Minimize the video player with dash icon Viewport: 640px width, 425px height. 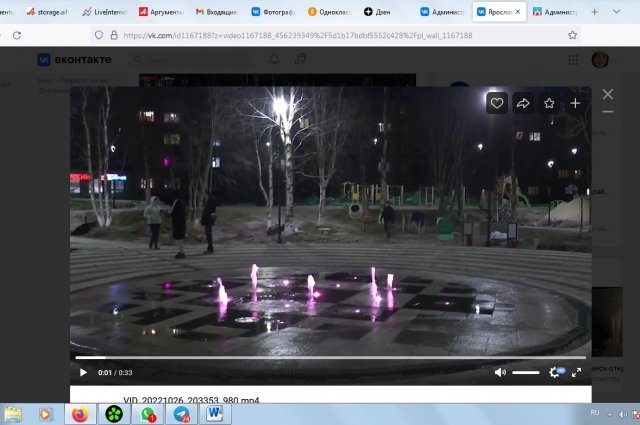608,111
